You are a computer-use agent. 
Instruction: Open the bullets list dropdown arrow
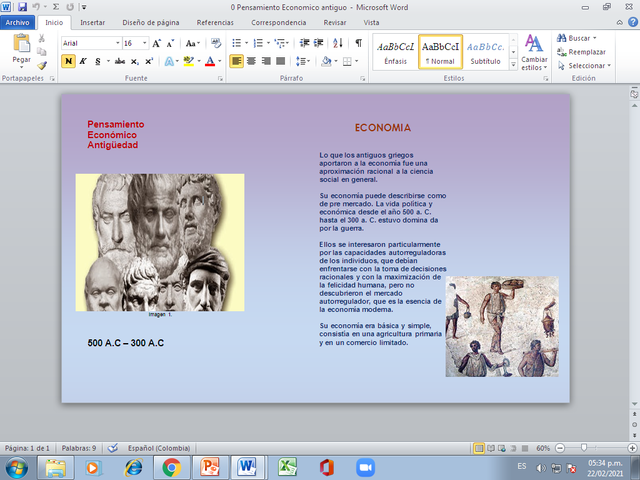pyautogui.click(x=247, y=43)
